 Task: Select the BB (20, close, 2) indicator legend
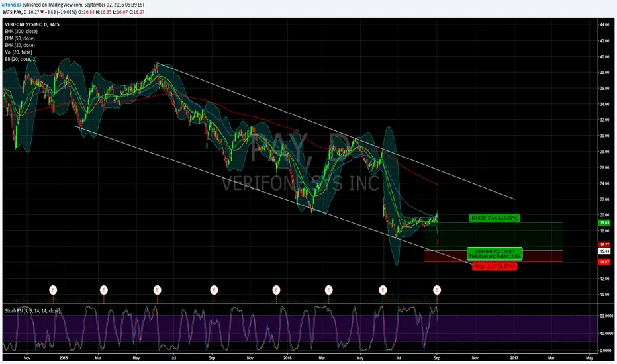tap(21, 59)
